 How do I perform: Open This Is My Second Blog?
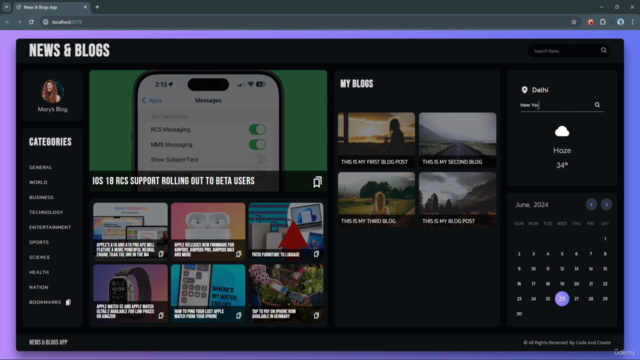click(x=457, y=140)
